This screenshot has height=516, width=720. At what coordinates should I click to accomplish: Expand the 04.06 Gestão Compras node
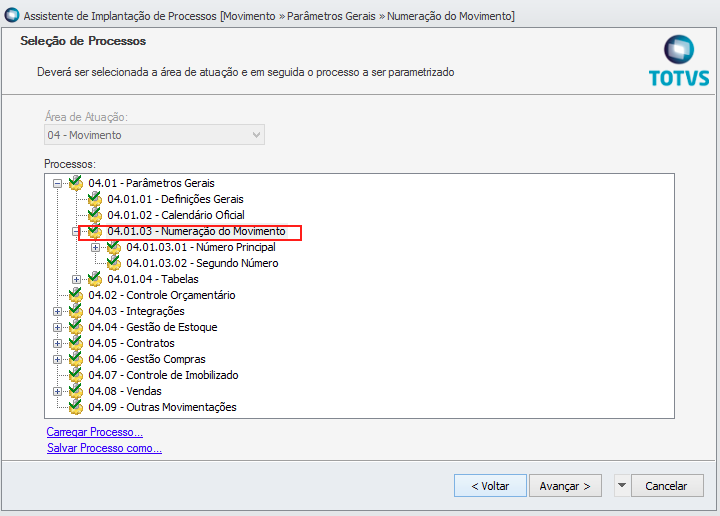pyautogui.click(x=57, y=359)
